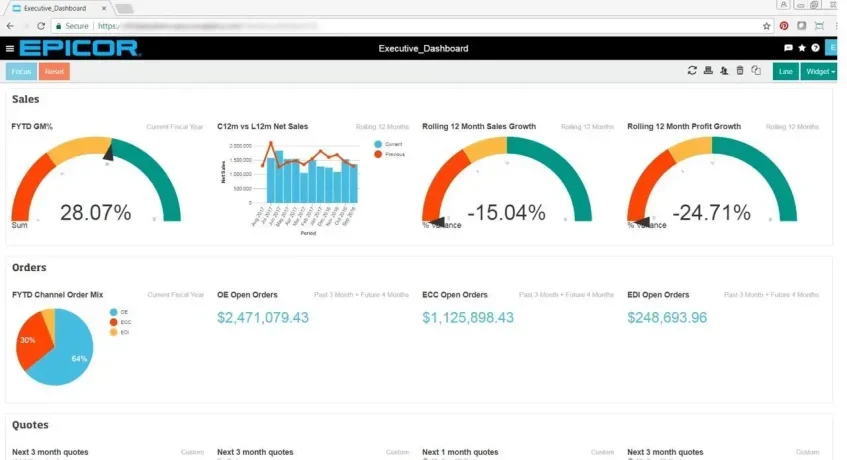Expand the Widget dropdown
This screenshot has width=847, height=460.
819,71
